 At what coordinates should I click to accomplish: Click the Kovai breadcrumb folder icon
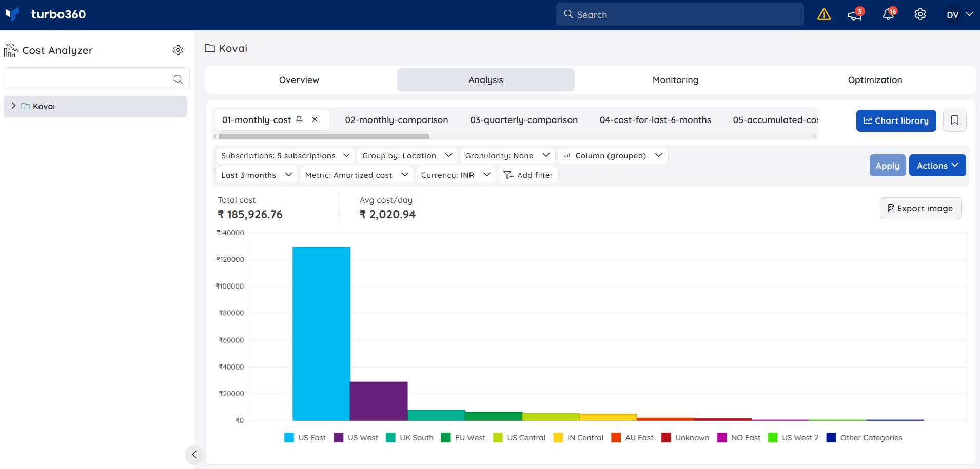click(x=210, y=48)
